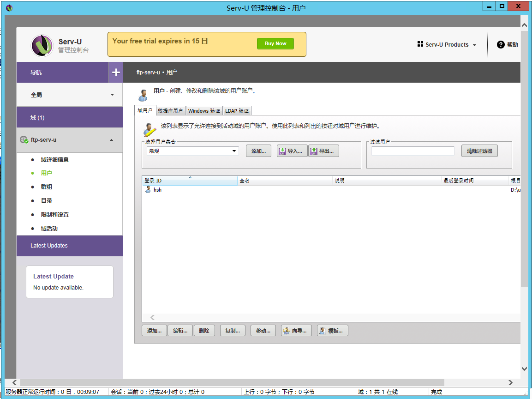This screenshot has height=399, width=532.
Task: Open the 向导... wizard button
Action: 296,331
